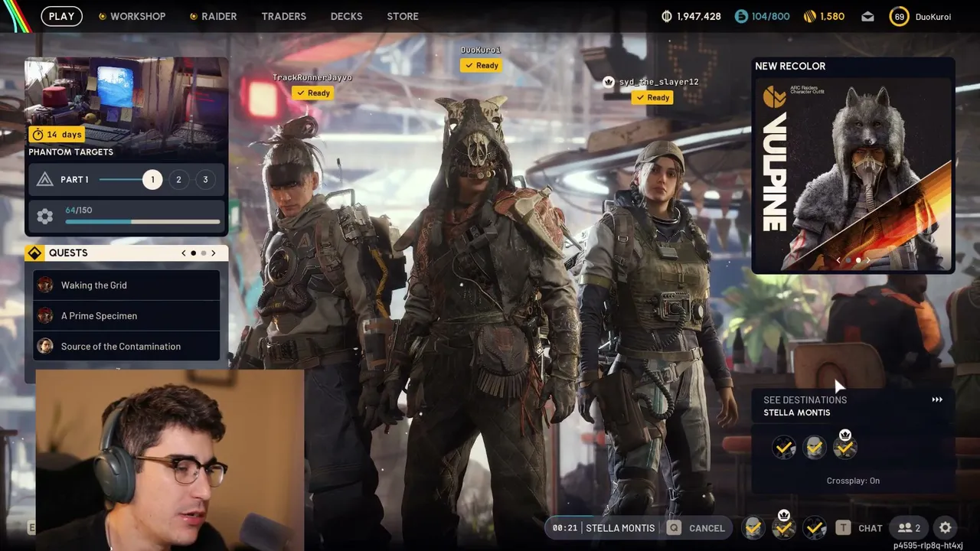Select Phantom Targets part 3
980x551 pixels.
coord(205,179)
